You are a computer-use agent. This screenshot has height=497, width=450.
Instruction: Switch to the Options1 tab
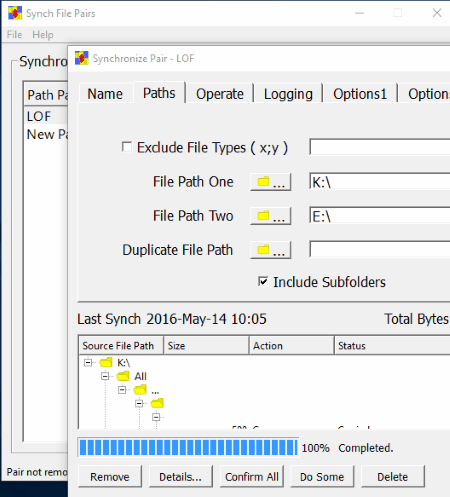click(360, 94)
